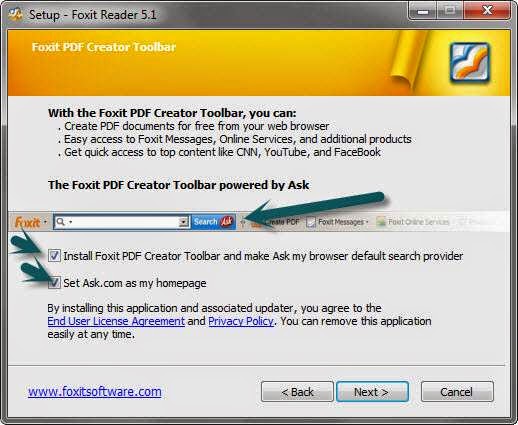Click the setup icon in the title bar
This screenshot has width=518, height=425.
tap(15, 14)
